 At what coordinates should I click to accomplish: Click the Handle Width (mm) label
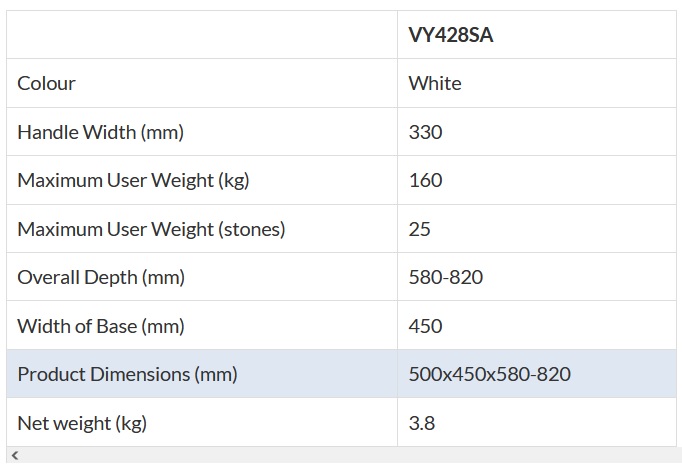tap(101, 132)
